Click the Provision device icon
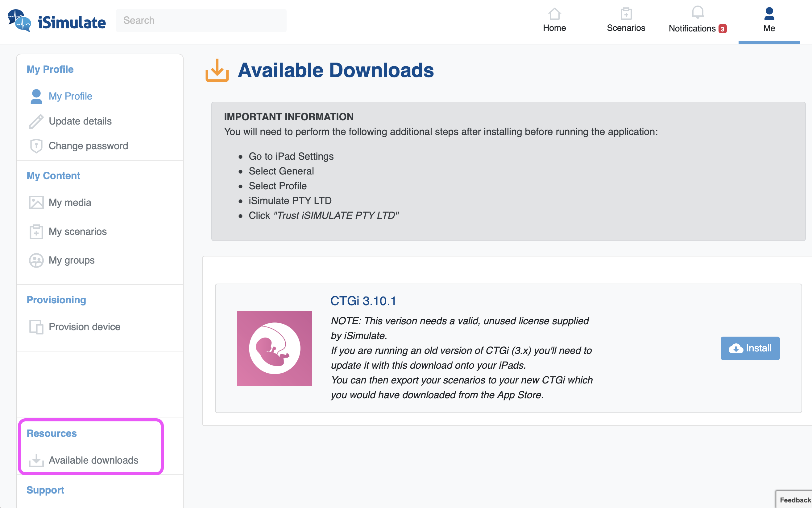 click(36, 327)
